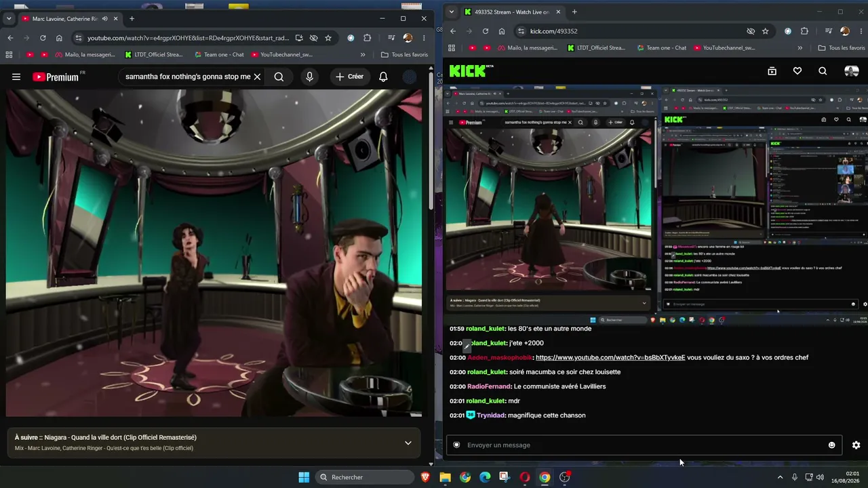868x488 pixels.
Task: Clear the YouTube search box text
Action: 257,77
